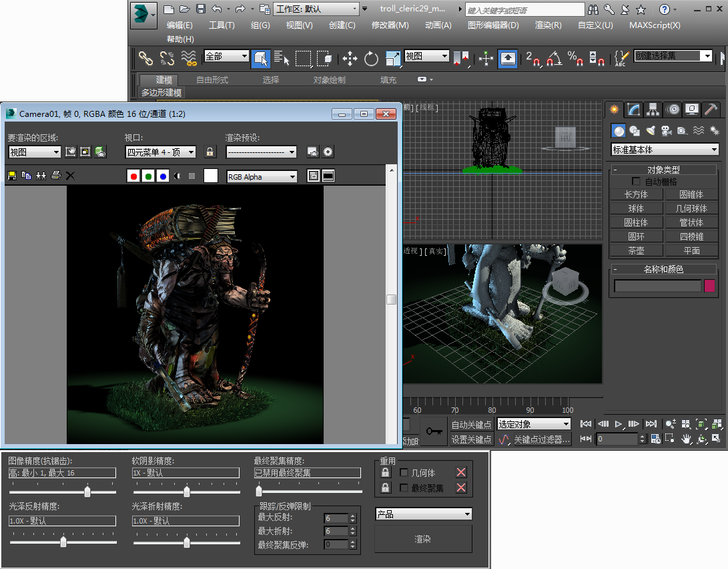Click the 渲染 render button
Screen dimensions: 728x569
pos(423,539)
